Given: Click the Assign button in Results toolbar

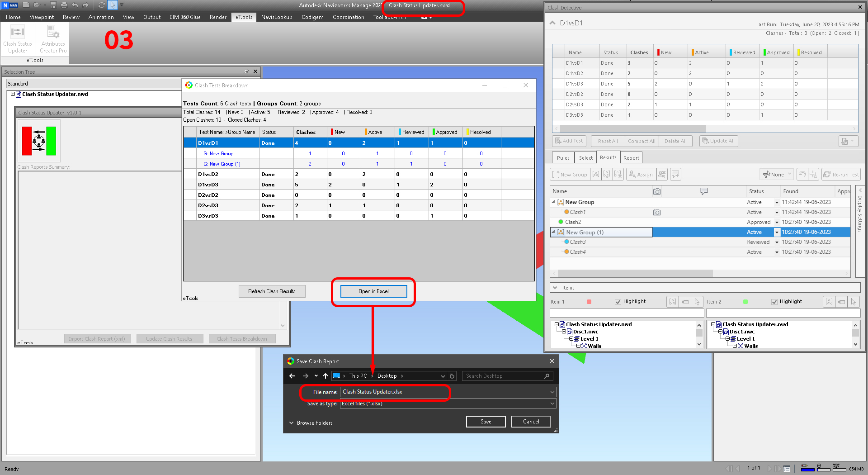Looking at the screenshot, I should pyautogui.click(x=641, y=175).
